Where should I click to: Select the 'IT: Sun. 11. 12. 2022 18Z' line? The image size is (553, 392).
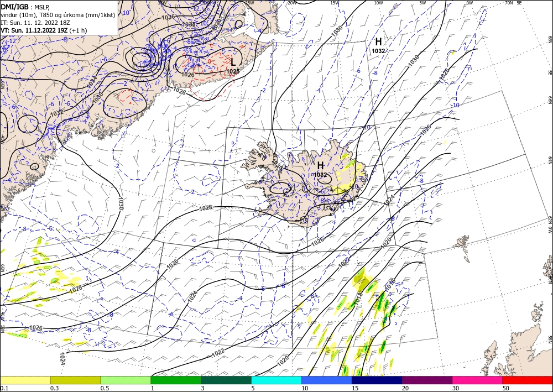pos(35,23)
